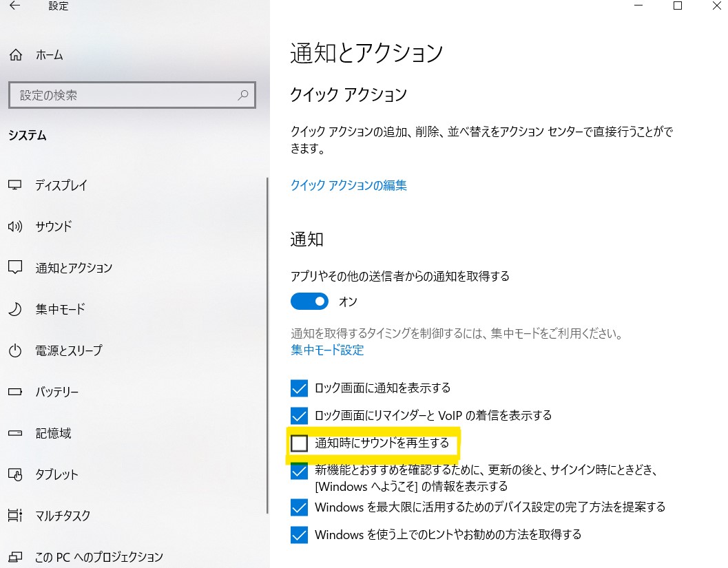
Task: Open 記憶域 storage settings icon
Action: pyautogui.click(x=14, y=432)
